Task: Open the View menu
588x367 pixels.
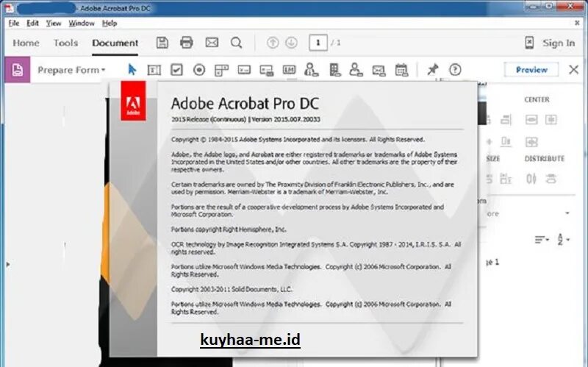Action: [x=54, y=23]
